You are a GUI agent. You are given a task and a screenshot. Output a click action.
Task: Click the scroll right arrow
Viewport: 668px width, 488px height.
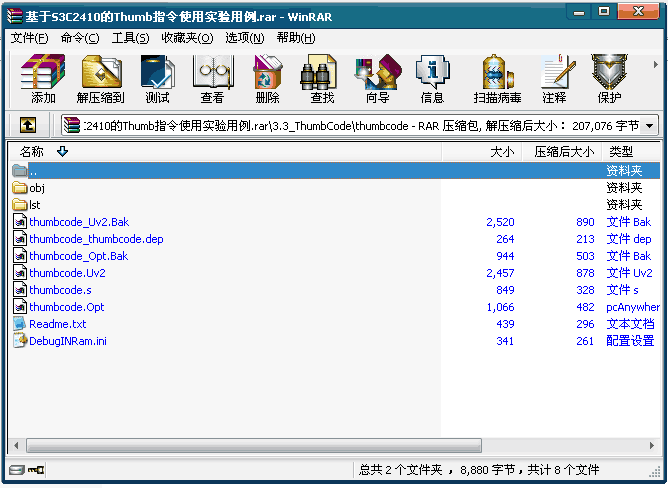click(x=652, y=445)
